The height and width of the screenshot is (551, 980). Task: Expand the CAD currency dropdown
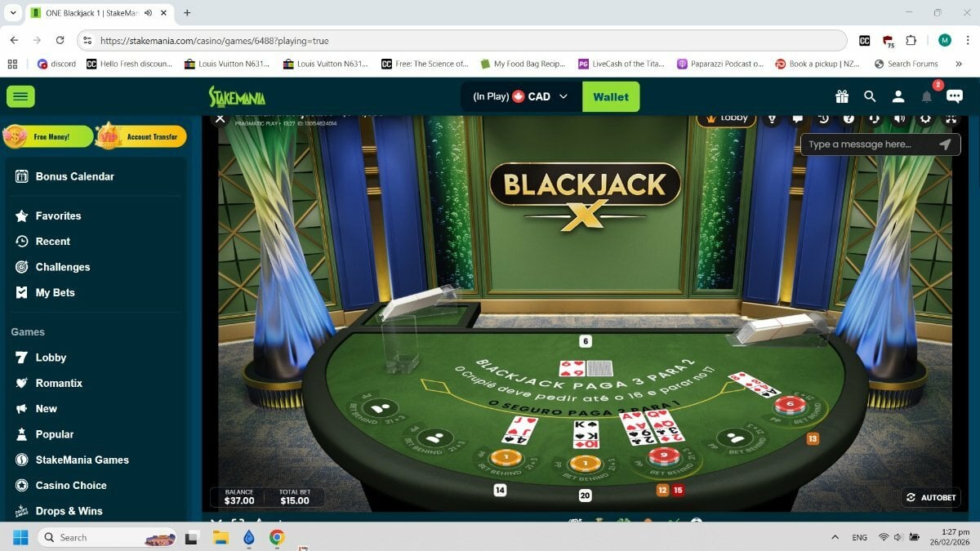[563, 96]
